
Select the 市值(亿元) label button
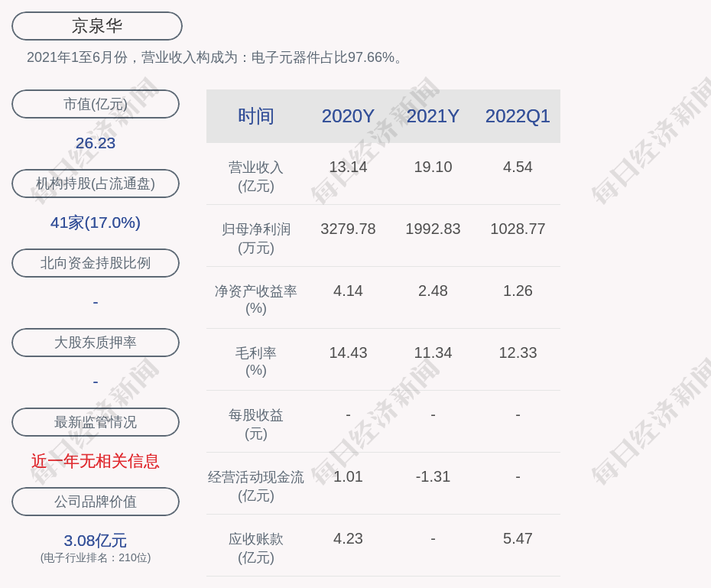(x=96, y=104)
